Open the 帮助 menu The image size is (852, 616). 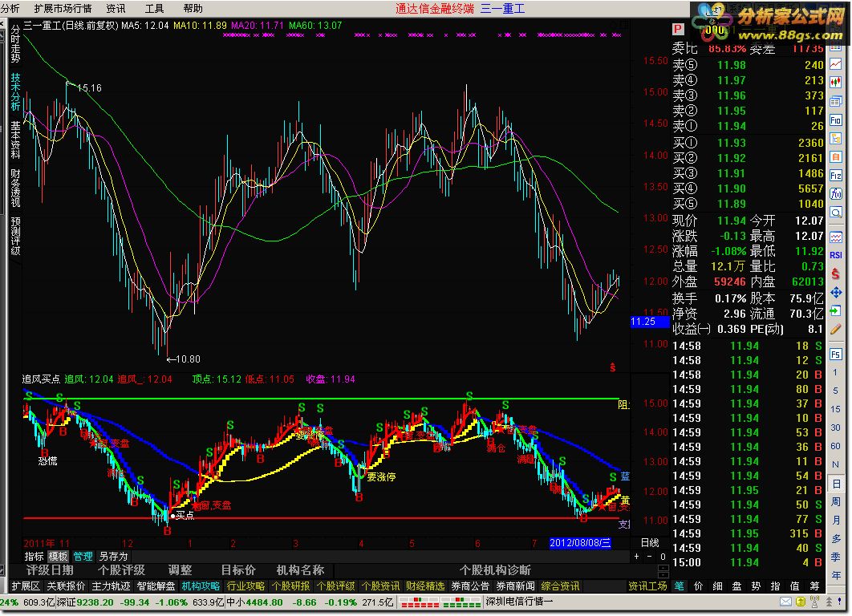pyautogui.click(x=193, y=8)
